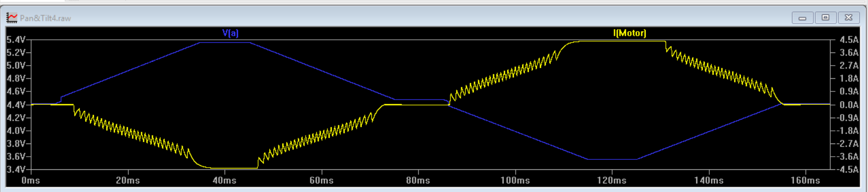Click the 3.4V left axis label
The image size is (868, 192).
(16, 169)
